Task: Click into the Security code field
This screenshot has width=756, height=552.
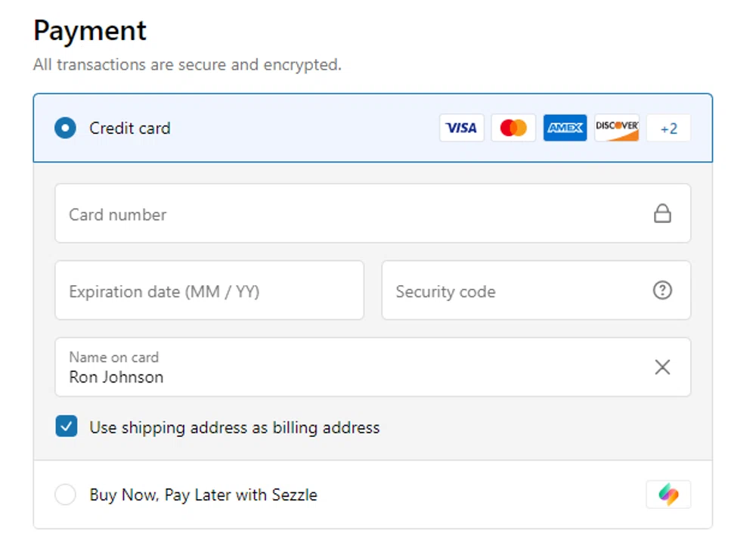Action: (x=514, y=291)
